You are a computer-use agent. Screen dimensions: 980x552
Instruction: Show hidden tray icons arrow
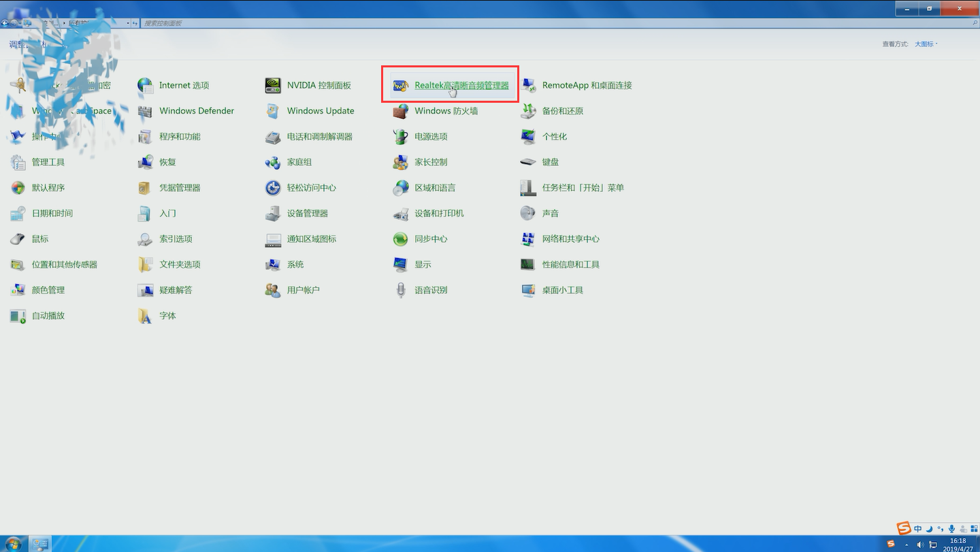pos(906,545)
